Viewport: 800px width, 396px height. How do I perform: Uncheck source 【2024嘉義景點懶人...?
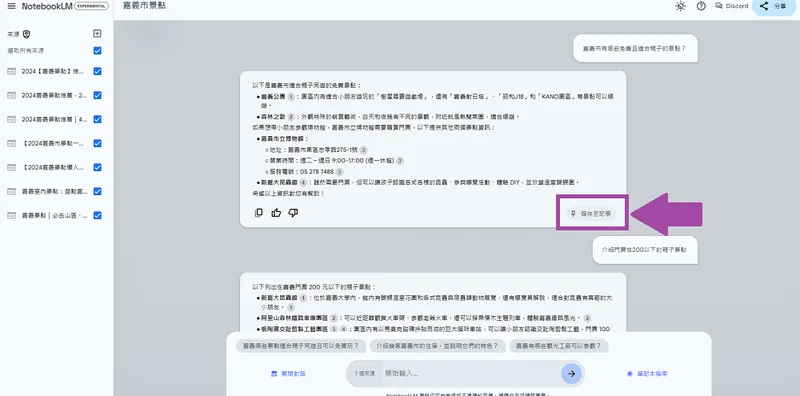click(x=97, y=167)
